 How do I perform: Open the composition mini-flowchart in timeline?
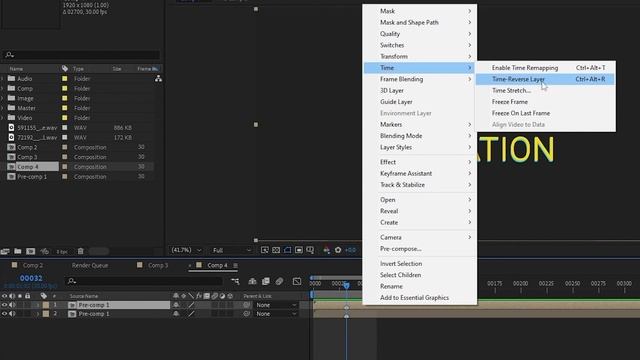(235, 281)
